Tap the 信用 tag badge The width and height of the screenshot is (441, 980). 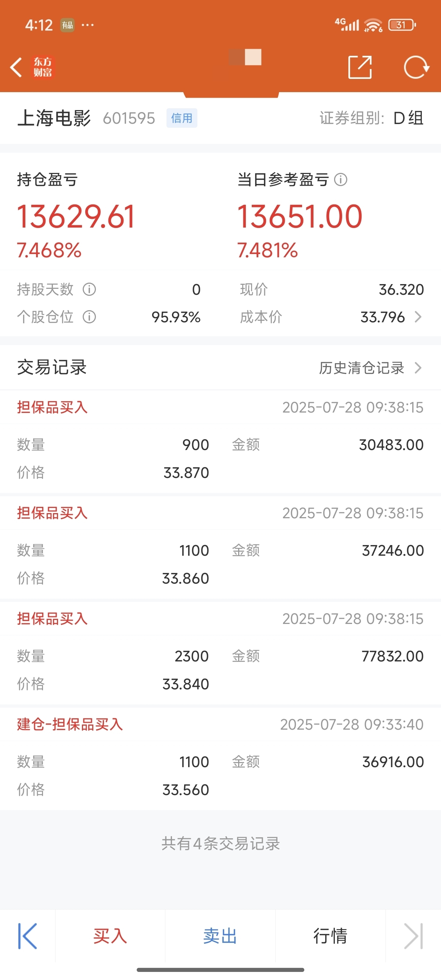click(x=182, y=118)
